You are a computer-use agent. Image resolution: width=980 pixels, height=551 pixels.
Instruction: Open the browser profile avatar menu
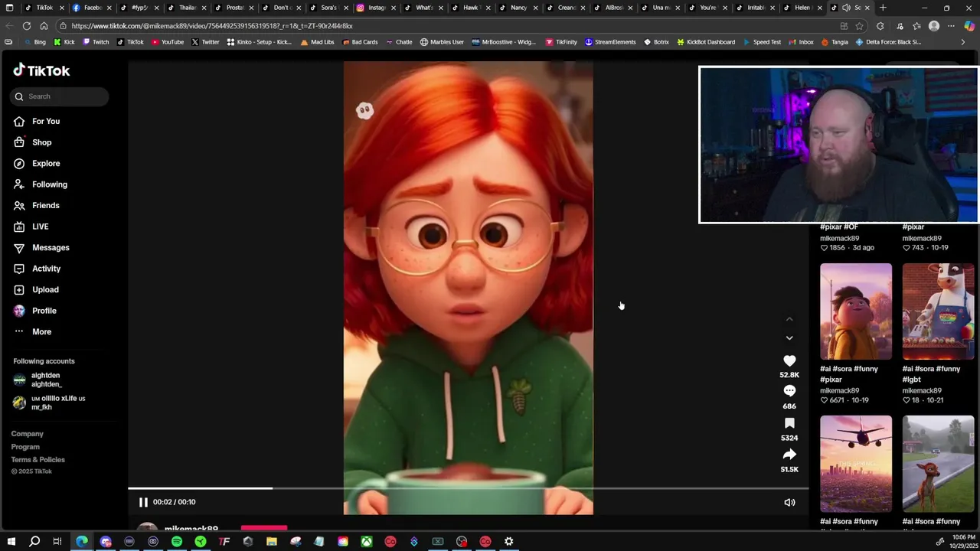coord(934,26)
